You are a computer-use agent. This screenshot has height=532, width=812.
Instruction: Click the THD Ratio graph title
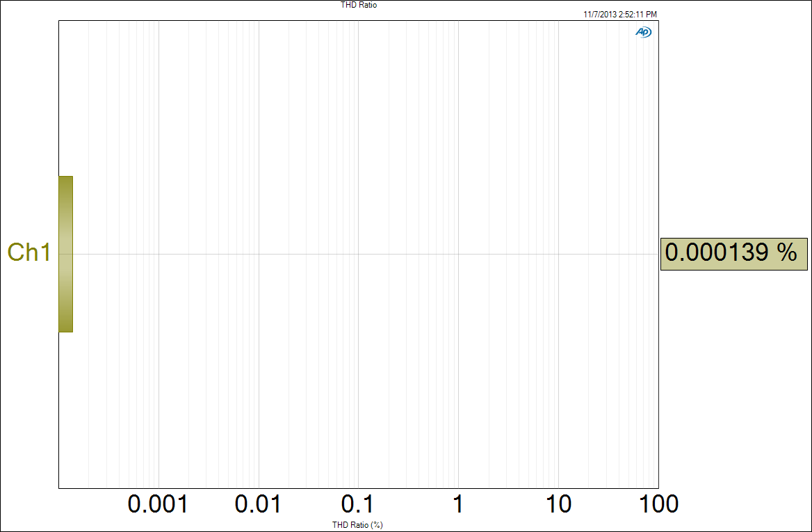359,5
